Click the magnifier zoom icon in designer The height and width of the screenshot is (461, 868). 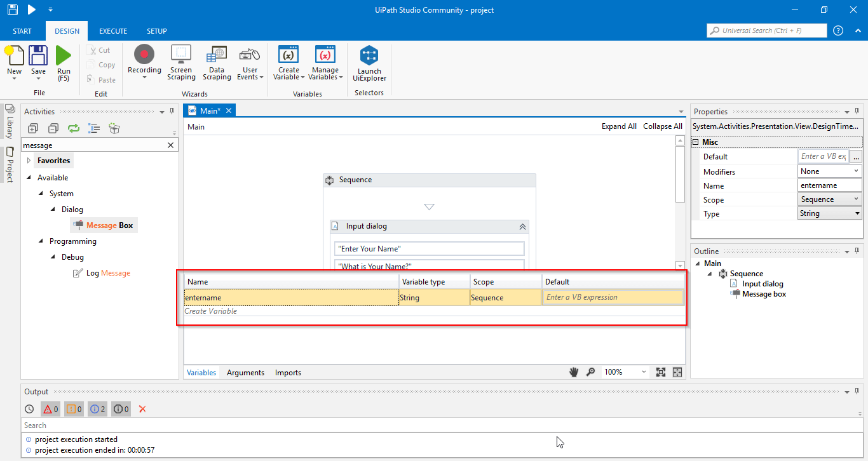click(590, 372)
